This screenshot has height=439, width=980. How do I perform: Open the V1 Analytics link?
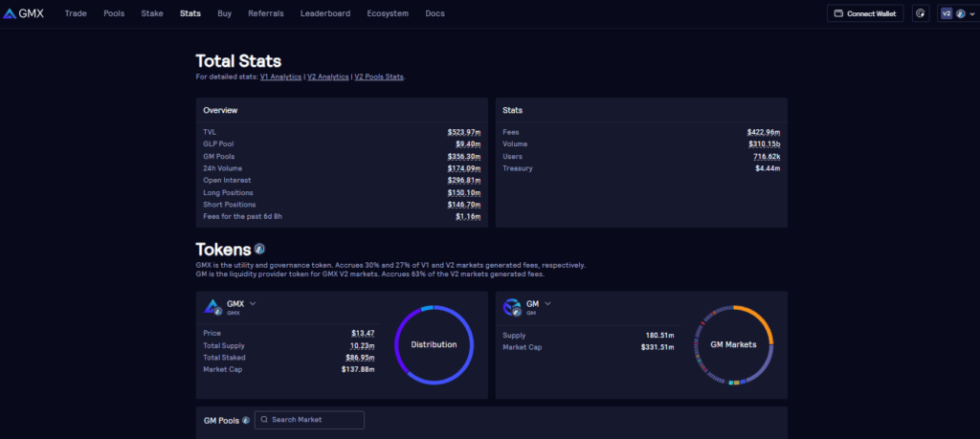281,77
